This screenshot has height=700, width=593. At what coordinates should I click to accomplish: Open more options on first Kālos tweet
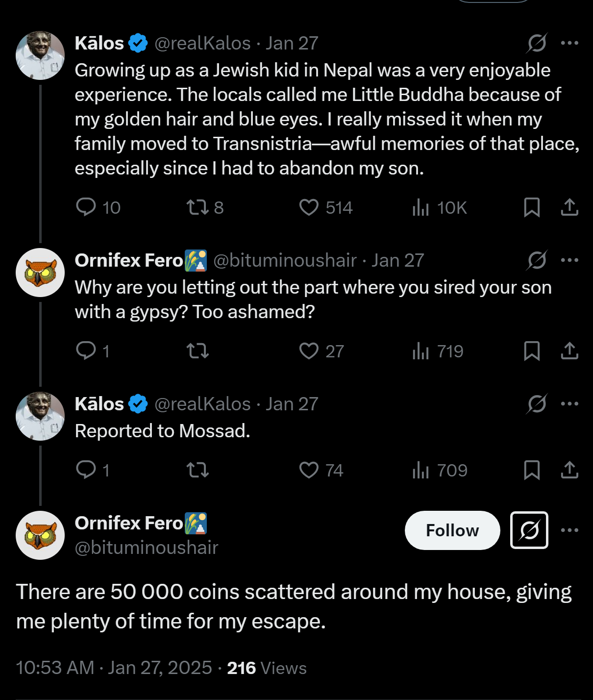(x=569, y=43)
